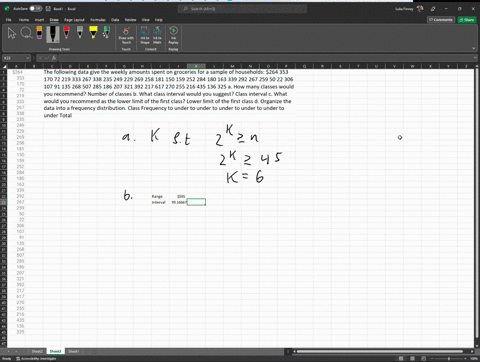The width and height of the screenshot is (480, 362).
Task: Open the Formulas ribbon tab
Action: (x=98, y=20)
